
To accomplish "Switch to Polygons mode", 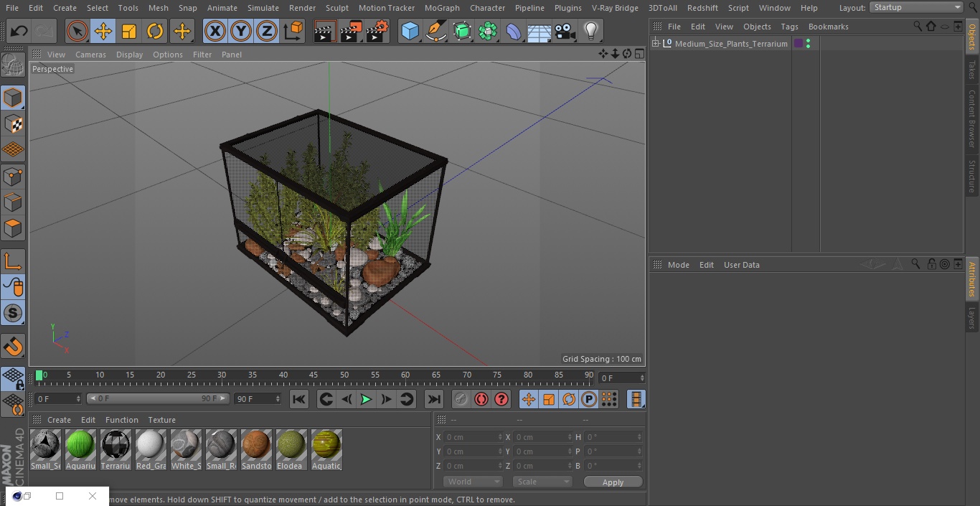I will tap(13, 228).
